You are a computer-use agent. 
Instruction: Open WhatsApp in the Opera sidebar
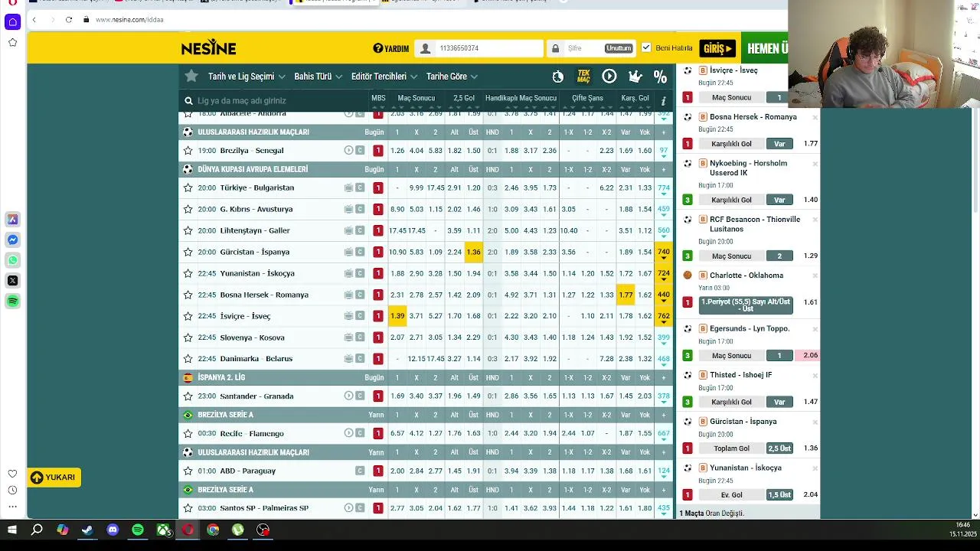12,260
